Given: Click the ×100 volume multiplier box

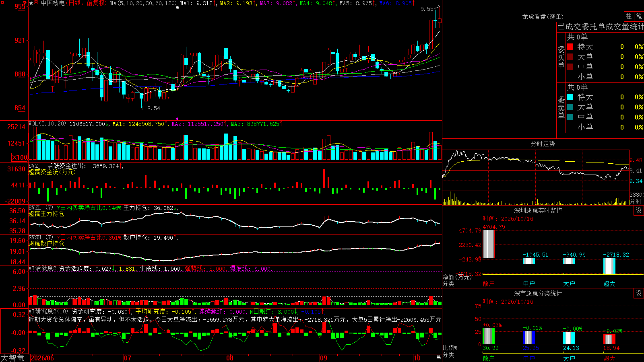Looking at the screenshot, I should (20, 157).
